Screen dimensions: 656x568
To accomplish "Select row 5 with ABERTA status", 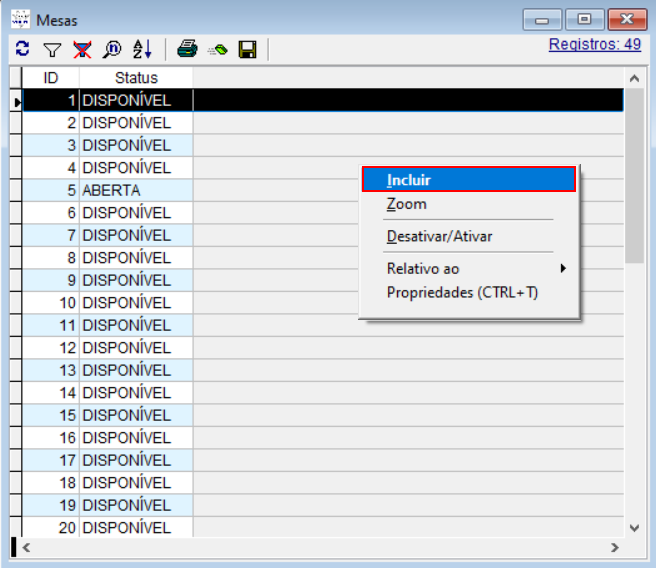I will pyautogui.click(x=111, y=190).
